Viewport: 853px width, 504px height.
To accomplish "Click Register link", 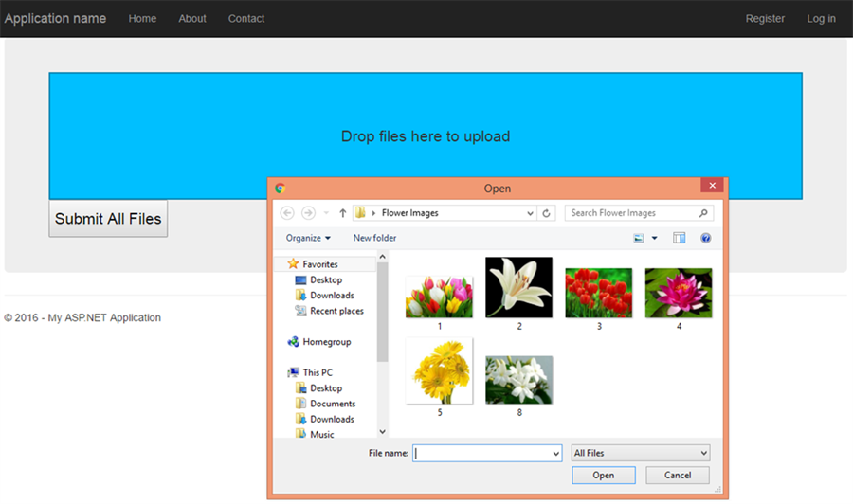I will tap(765, 19).
